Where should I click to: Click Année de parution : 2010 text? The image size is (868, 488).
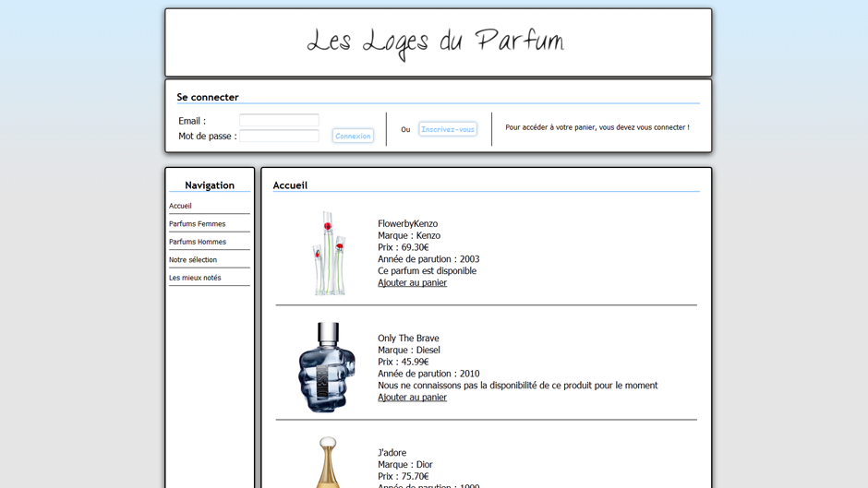[428, 374]
